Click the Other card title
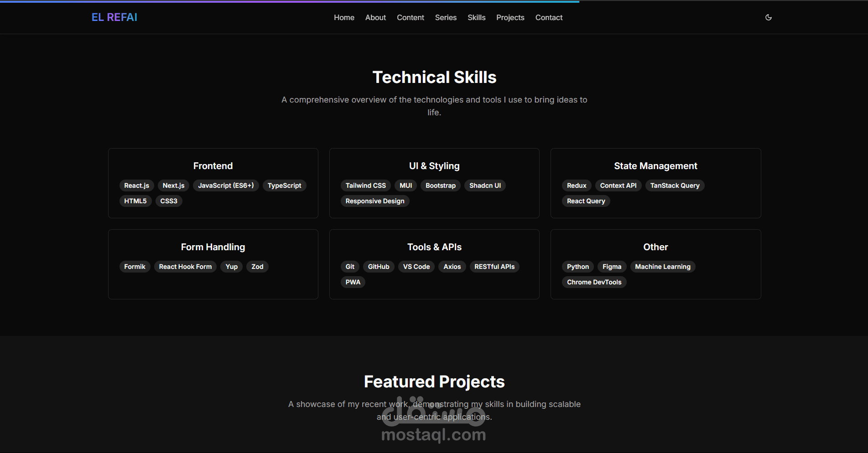The width and height of the screenshot is (868, 453). pos(655,247)
